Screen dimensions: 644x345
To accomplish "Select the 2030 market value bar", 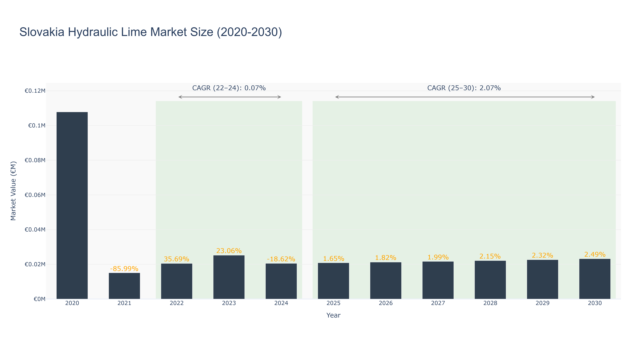I will [x=595, y=279].
